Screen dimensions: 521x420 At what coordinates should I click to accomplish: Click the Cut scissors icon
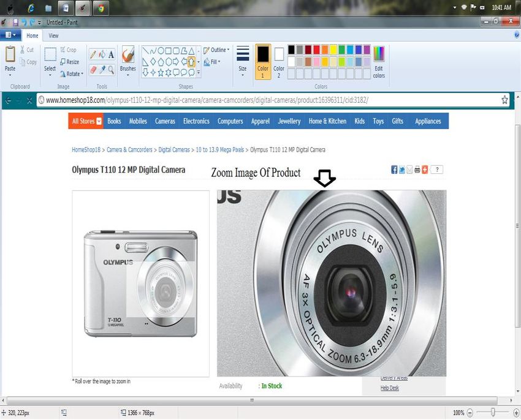tap(22, 50)
